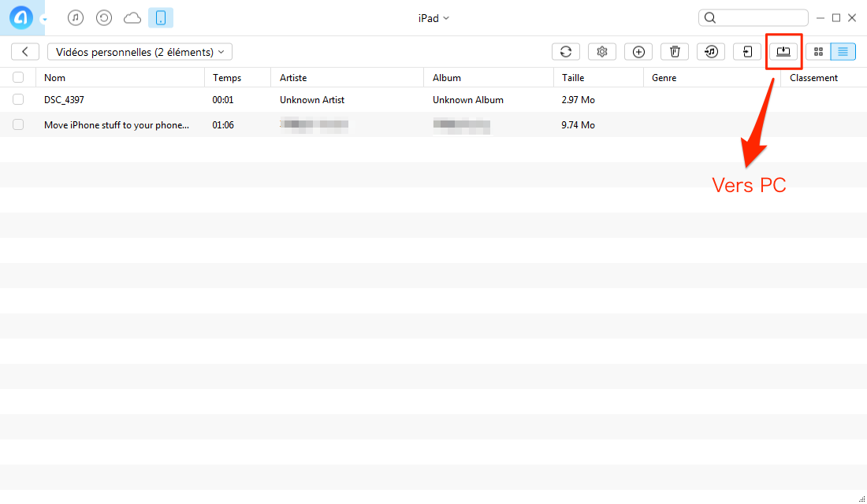Open the iCloud content cloud icon

(132, 18)
